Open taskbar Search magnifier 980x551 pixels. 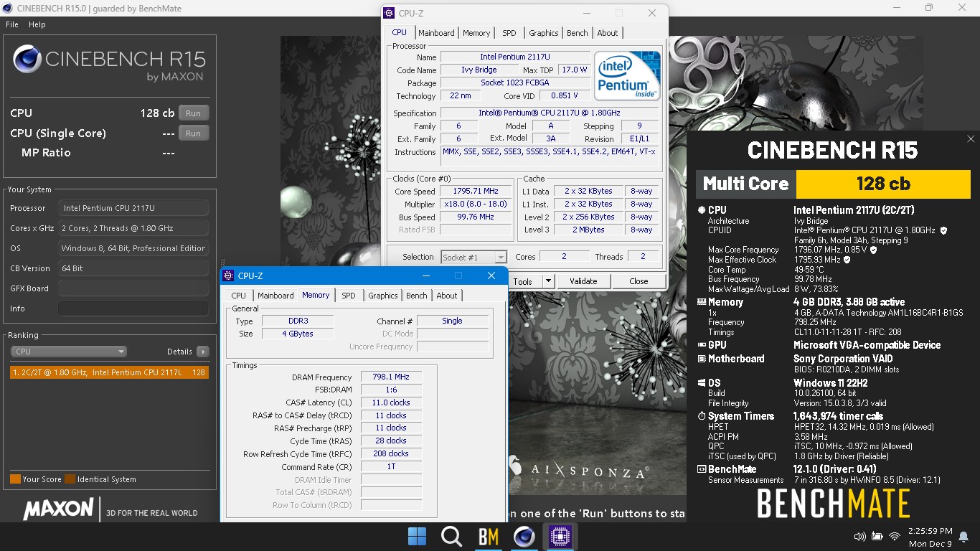click(x=451, y=537)
